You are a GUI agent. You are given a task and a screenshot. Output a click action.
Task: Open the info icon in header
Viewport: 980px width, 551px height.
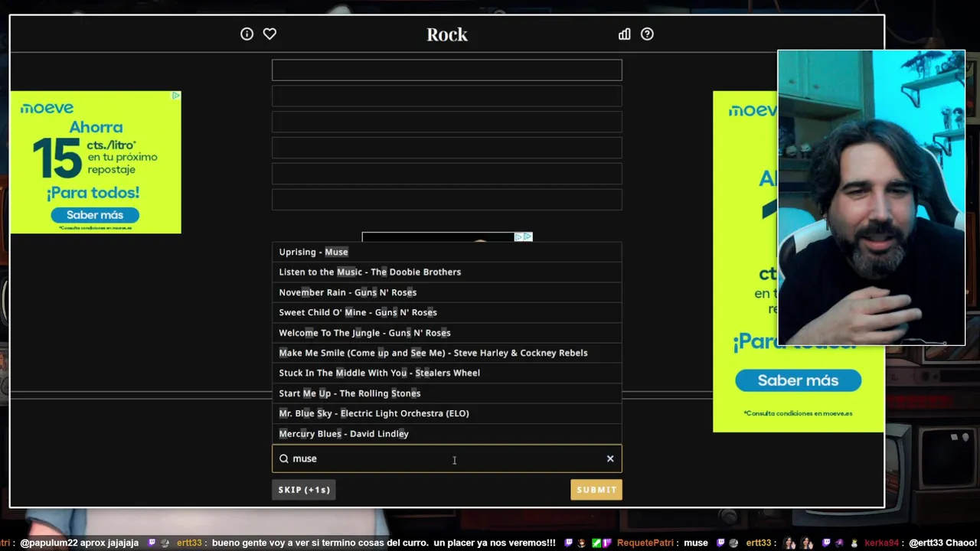click(x=247, y=34)
